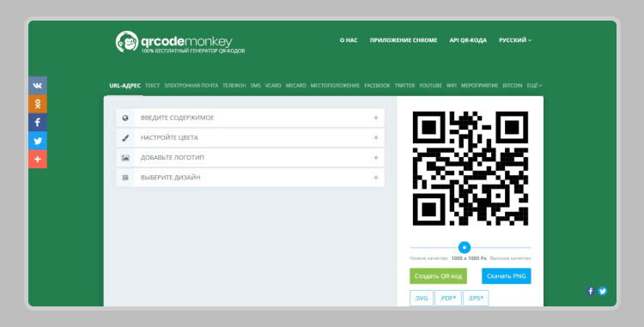Image resolution: width=644 pixels, height=327 pixels.
Task: Click the small Facebook icon at bottom right
Action: [591, 291]
